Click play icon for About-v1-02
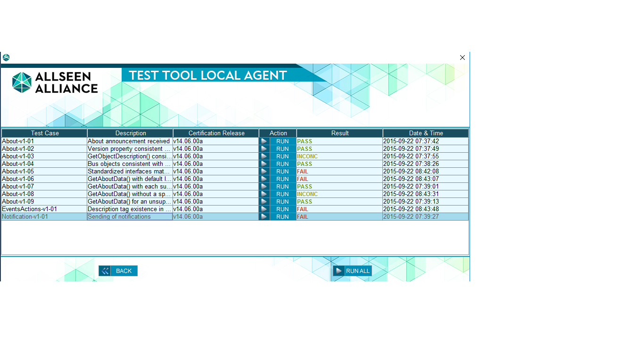644x362 pixels. pyautogui.click(x=264, y=148)
